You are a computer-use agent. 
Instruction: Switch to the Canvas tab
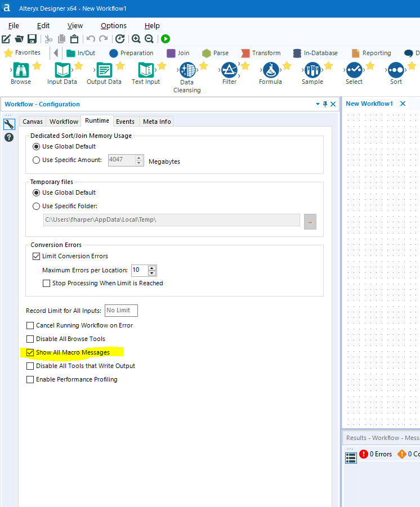(33, 122)
